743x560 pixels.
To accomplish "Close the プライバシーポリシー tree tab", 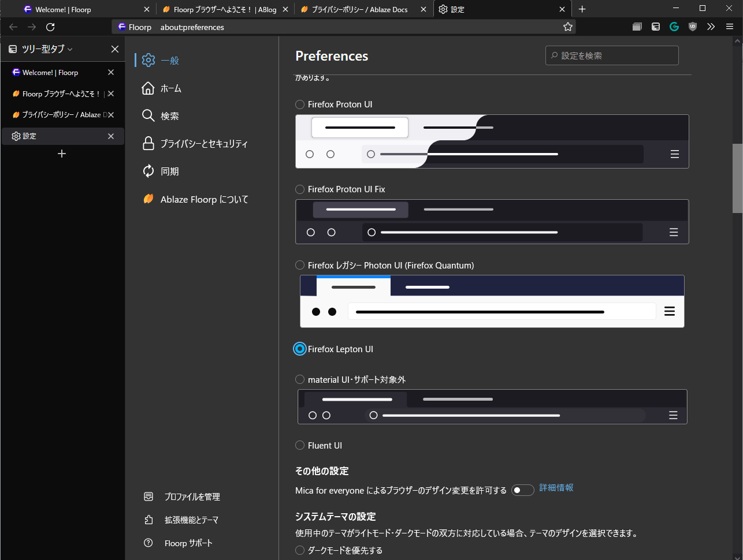I will (111, 115).
